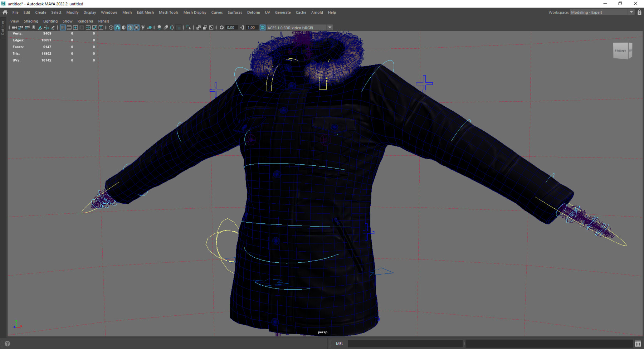Adjust the viewport gamma value control

coord(252,27)
